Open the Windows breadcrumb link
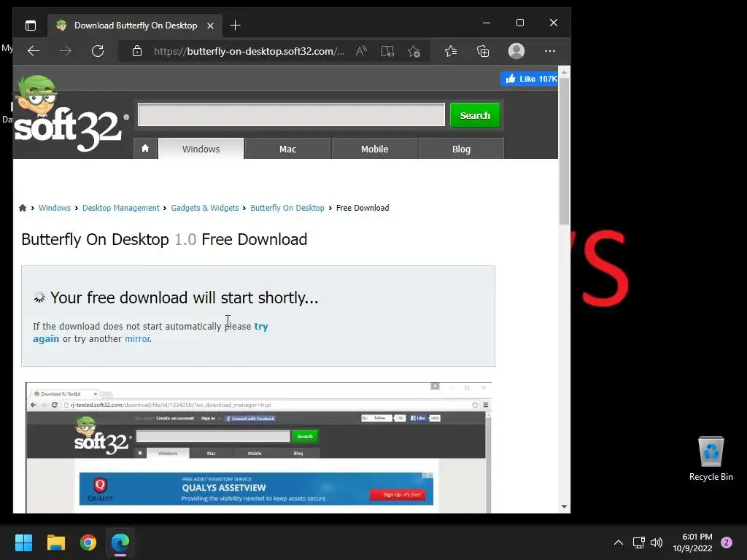 (x=54, y=208)
